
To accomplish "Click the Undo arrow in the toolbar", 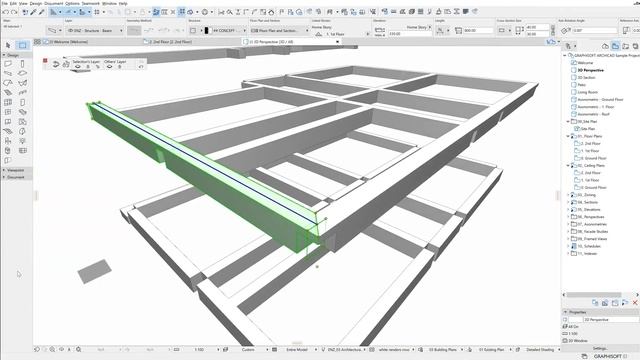I will [x=6, y=12].
